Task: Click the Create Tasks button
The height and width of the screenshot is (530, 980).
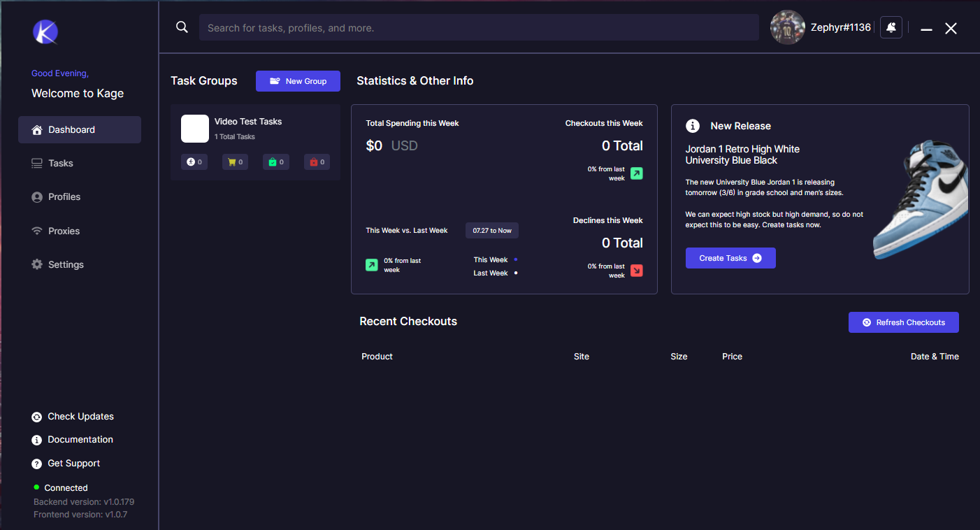Action: pyautogui.click(x=730, y=258)
